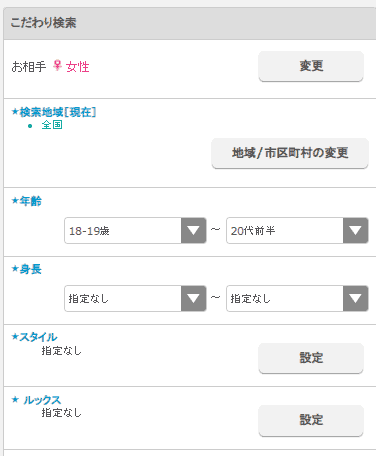Open the ルックス 設定 button

click(311, 420)
